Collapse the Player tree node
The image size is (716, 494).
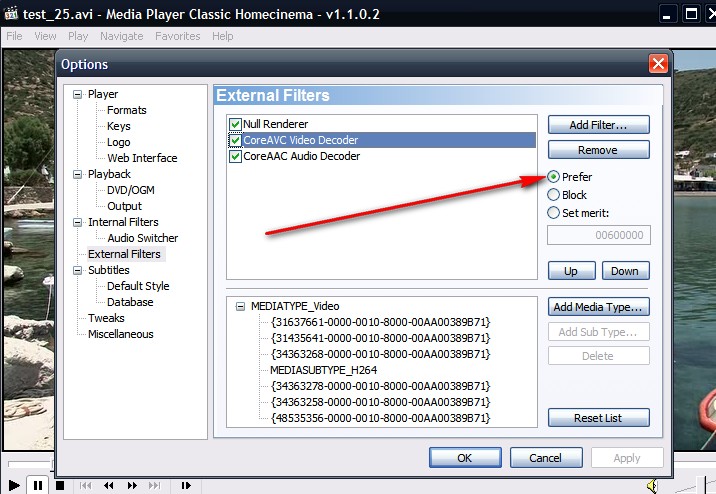point(78,95)
